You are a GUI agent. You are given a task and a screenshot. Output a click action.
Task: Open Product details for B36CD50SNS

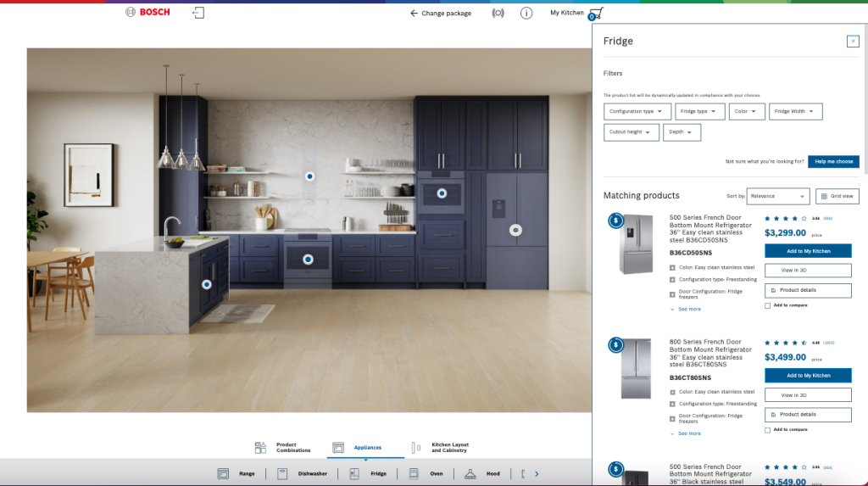(x=808, y=290)
